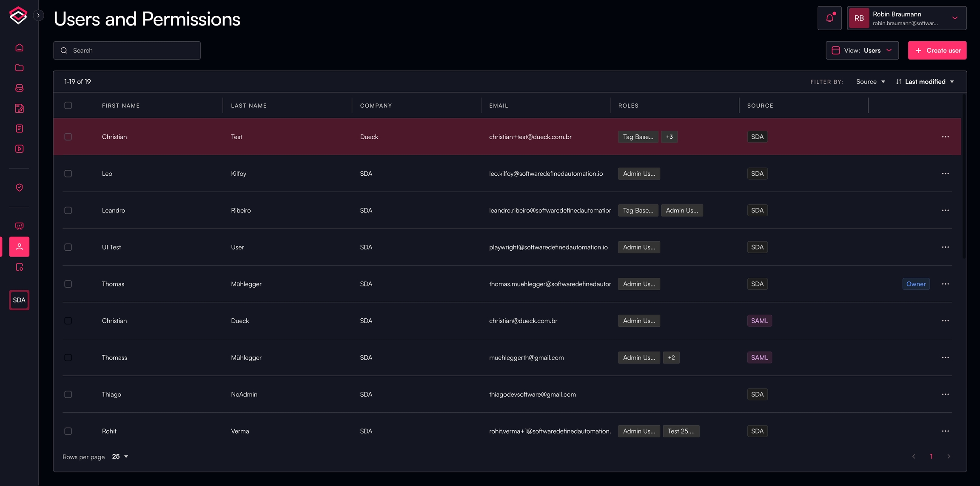Click into the Search field
This screenshot has height=486, width=980.
[x=127, y=50]
